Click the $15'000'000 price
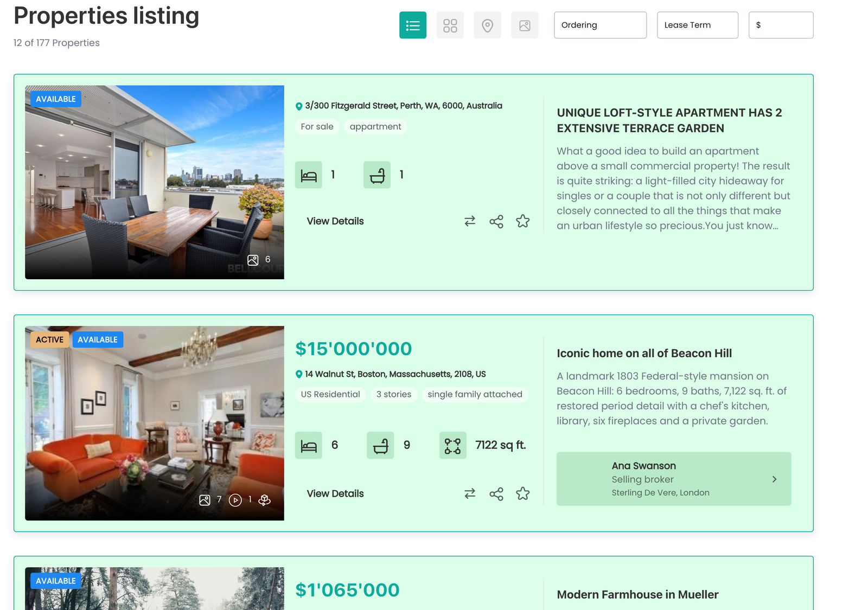 [x=354, y=349]
